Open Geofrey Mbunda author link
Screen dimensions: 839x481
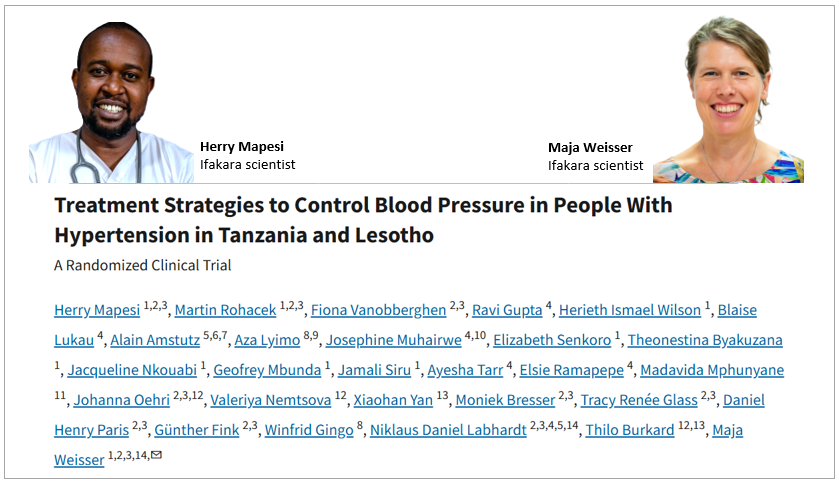(x=270, y=371)
